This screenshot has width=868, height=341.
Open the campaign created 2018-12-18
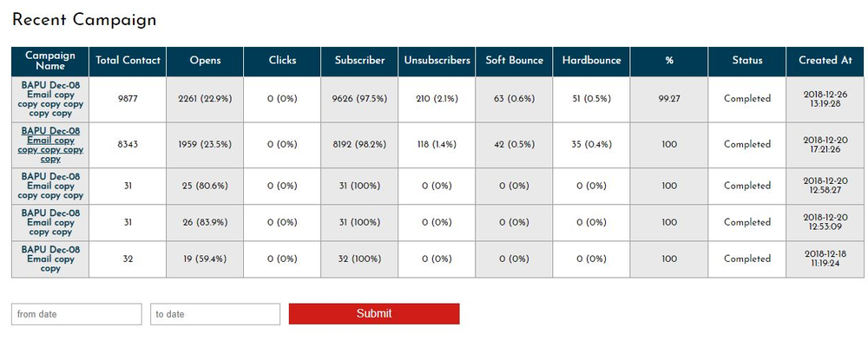tap(50, 259)
